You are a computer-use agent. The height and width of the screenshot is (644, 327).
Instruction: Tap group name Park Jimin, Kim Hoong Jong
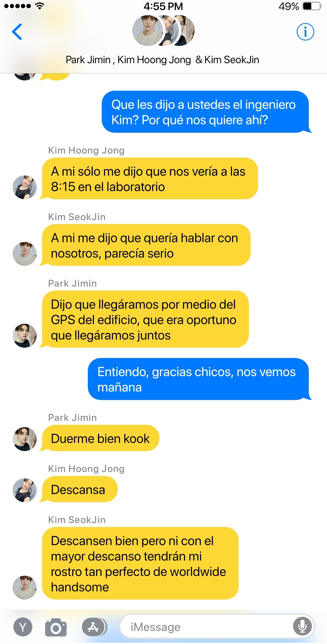tap(162, 60)
